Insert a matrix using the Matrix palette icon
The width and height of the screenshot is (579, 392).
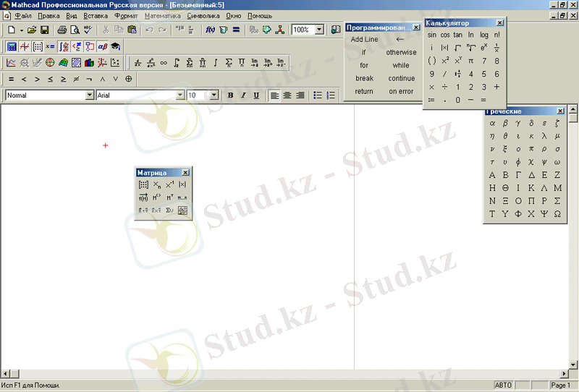[143, 184]
